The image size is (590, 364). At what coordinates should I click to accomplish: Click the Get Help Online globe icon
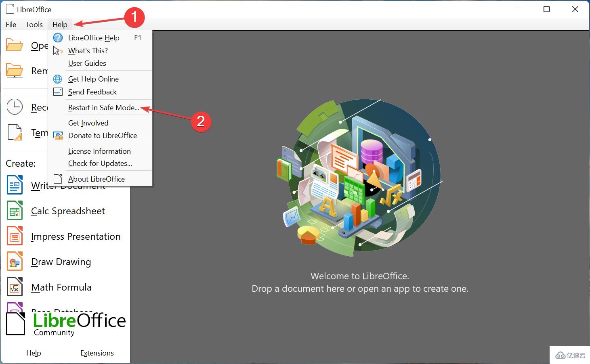pyautogui.click(x=58, y=79)
